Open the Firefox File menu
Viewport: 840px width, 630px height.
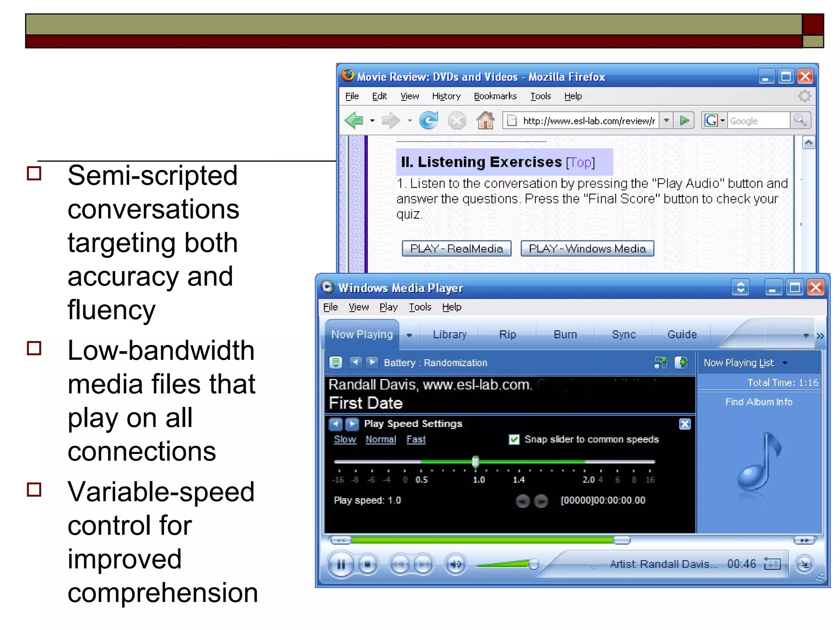352,96
